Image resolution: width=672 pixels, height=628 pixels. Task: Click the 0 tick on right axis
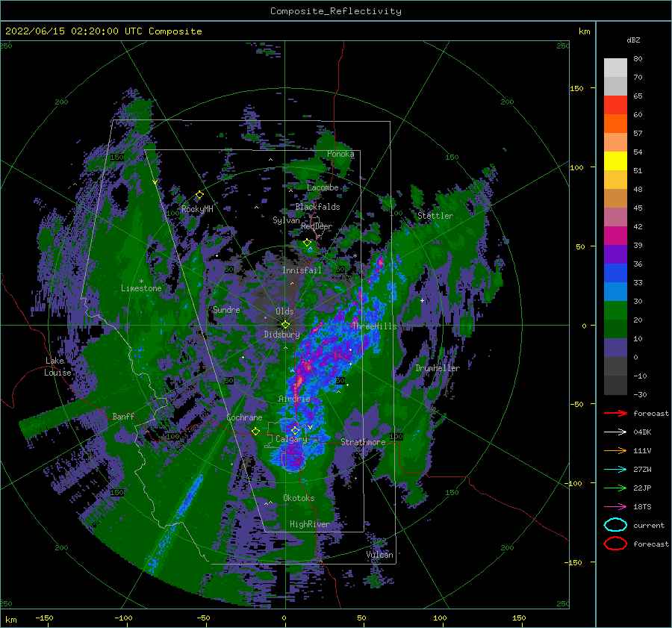point(584,326)
